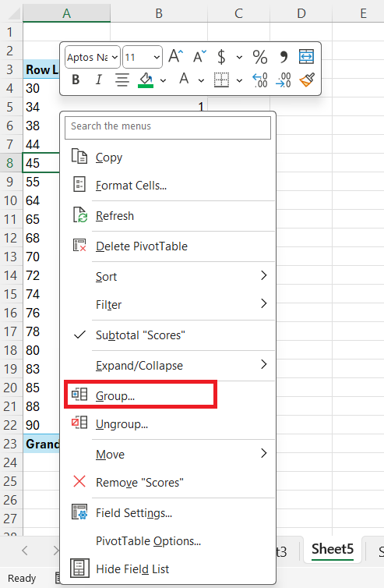Image resolution: width=384 pixels, height=588 pixels.
Task: Open the font name dropdown
Action: coord(93,57)
